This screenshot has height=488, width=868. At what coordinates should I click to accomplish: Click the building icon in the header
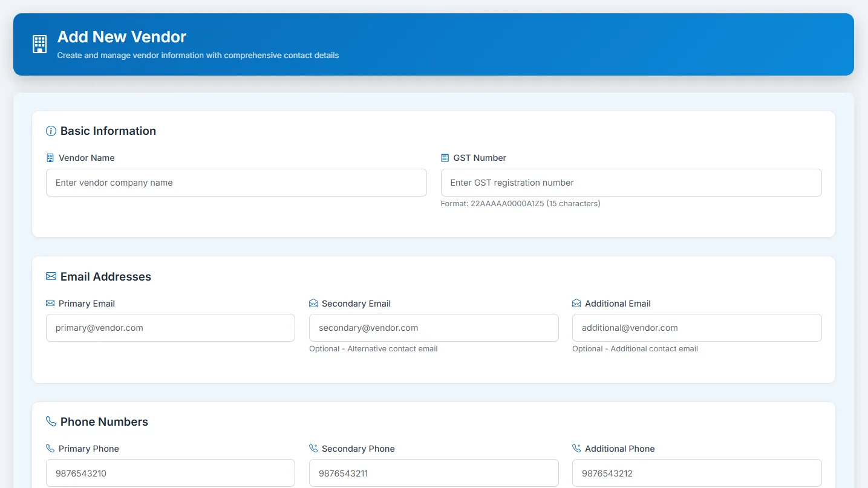click(39, 44)
